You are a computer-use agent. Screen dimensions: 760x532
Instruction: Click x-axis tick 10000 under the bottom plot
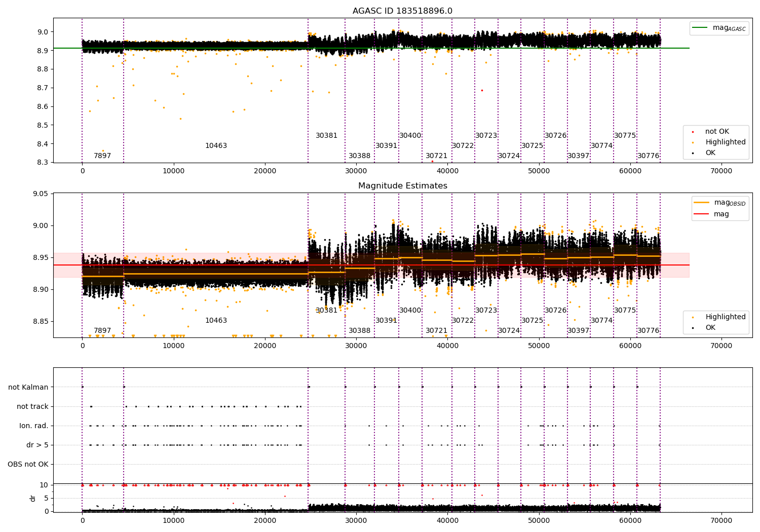[174, 521]
